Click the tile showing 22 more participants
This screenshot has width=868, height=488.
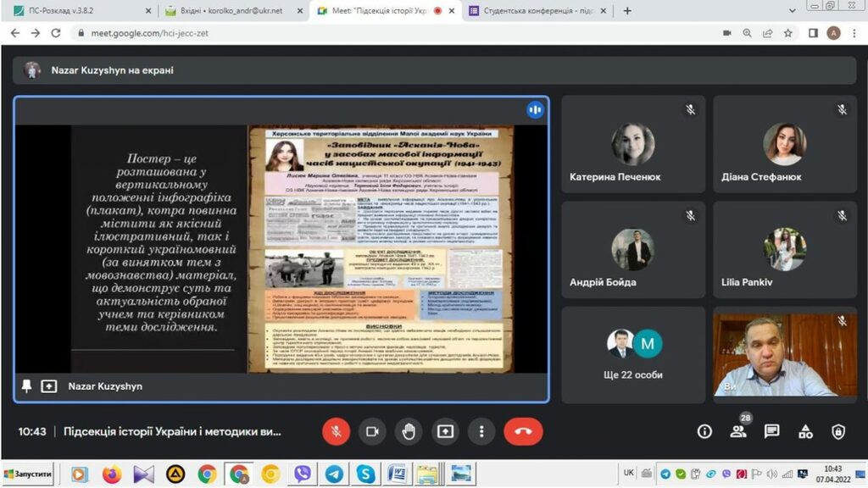(x=633, y=354)
